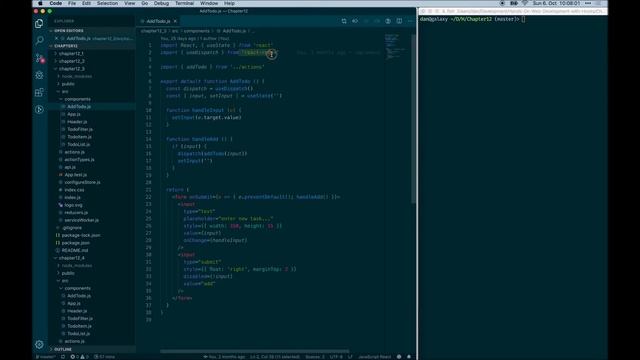The width and height of the screenshot is (640, 360).
Task: Collapse the chapter12_3 folder
Action: (x=71, y=69)
